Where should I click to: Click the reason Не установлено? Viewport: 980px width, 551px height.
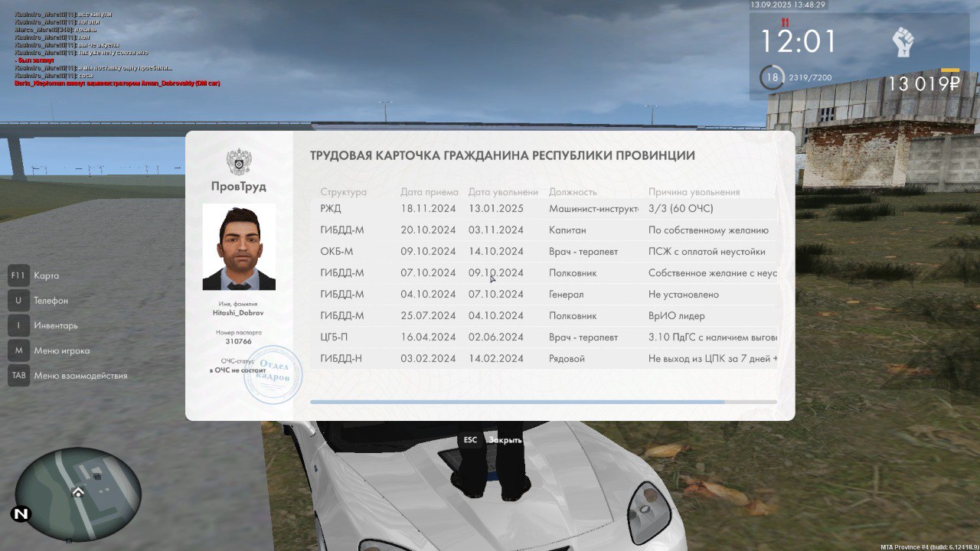click(x=684, y=294)
